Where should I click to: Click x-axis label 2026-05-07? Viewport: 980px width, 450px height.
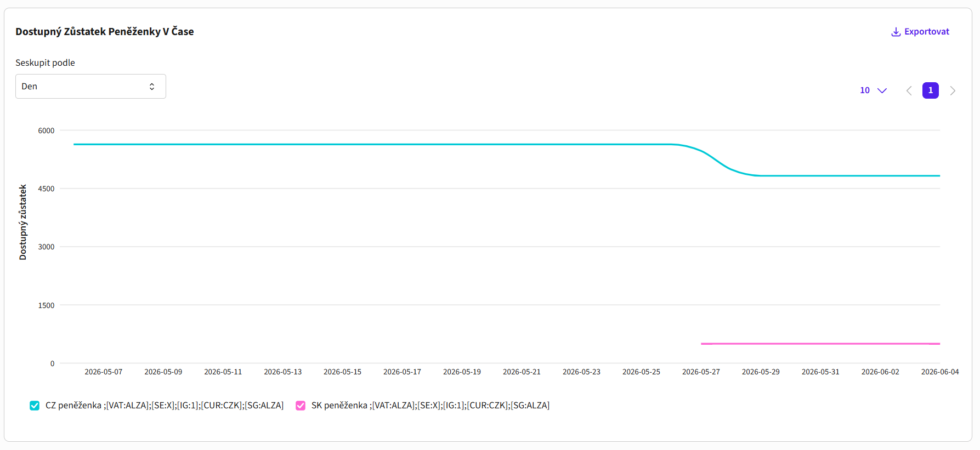(104, 372)
